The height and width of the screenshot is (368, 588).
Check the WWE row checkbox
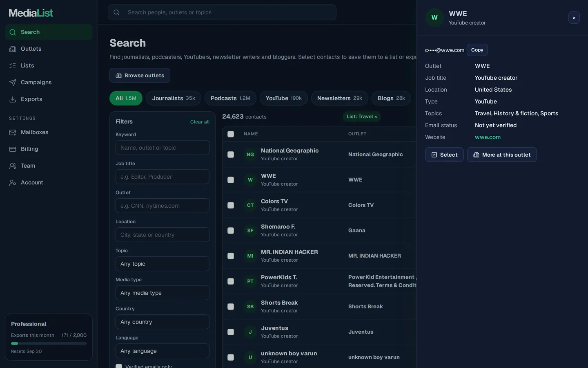(x=231, y=180)
